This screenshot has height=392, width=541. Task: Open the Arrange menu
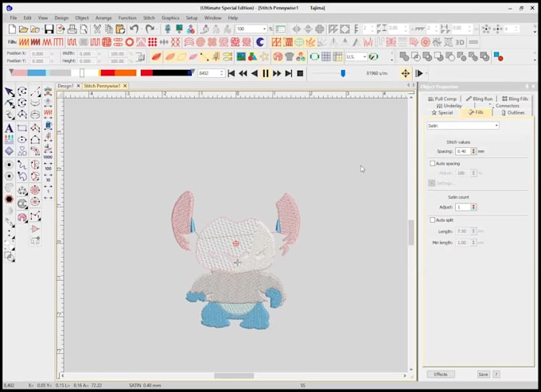point(103,17)
